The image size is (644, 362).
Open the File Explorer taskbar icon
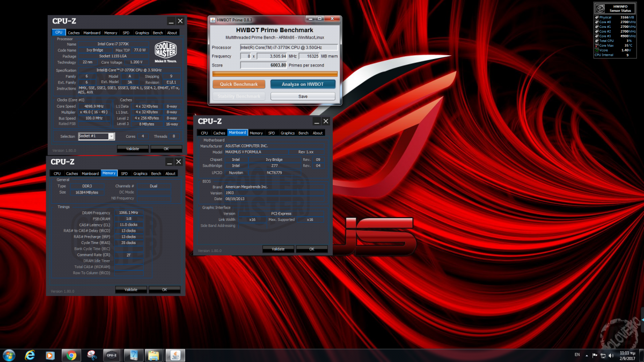(153, 354)
